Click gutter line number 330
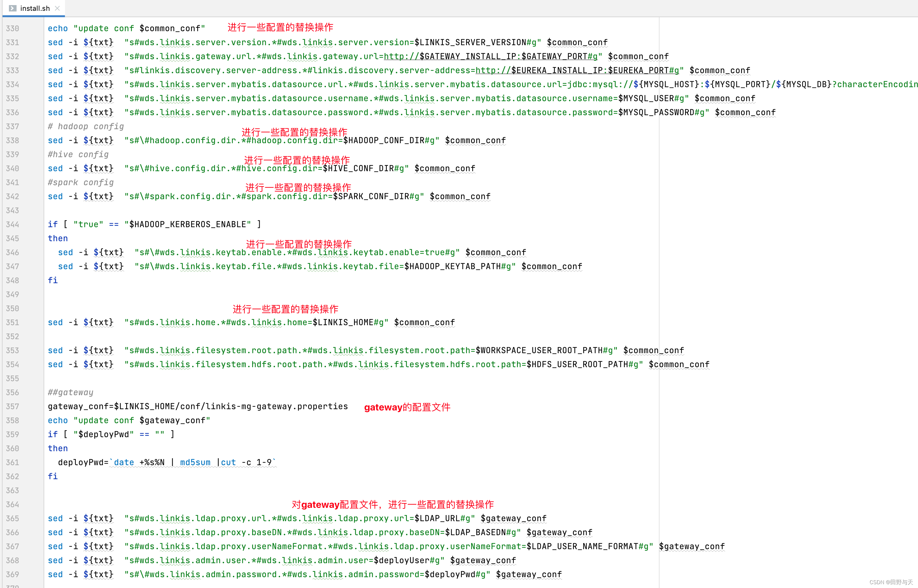The height and width of the screenshot is (588, 918). [13, 29]
